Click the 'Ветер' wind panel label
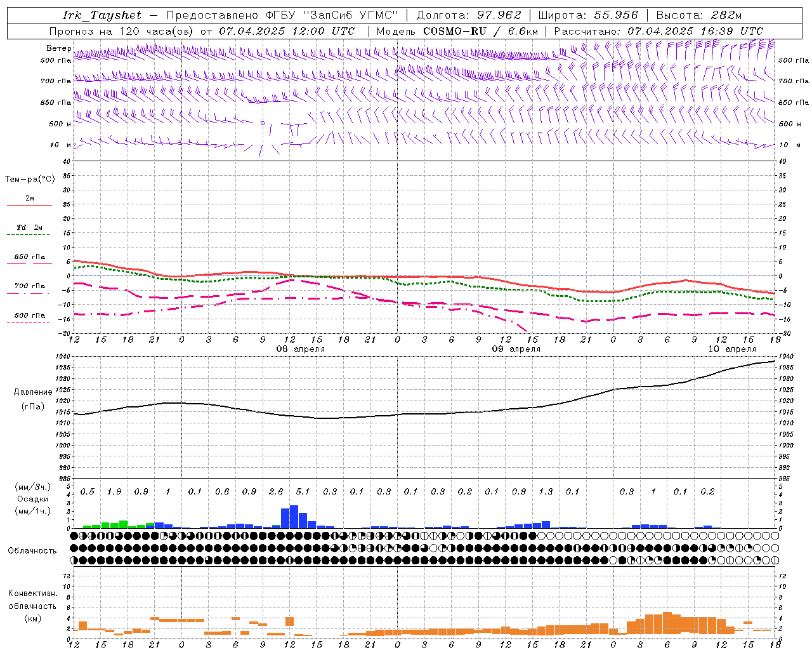The height and width of the screenshot is (650, 812). (x=58, y=48)
